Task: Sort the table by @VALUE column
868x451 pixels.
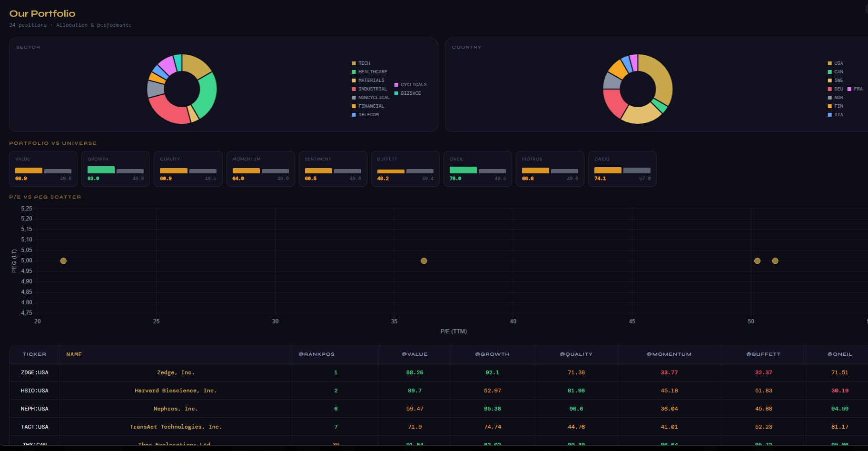Action: [x=414, y=354]
